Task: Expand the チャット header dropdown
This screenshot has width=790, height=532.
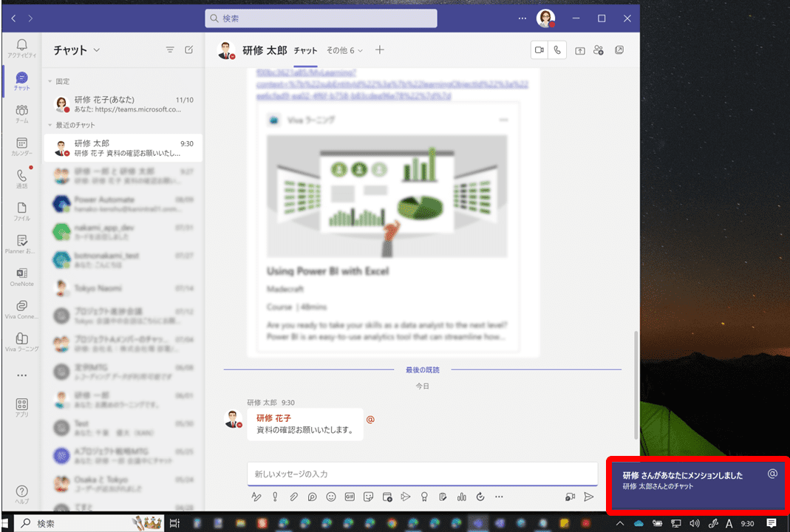Action: pos(96,50)
